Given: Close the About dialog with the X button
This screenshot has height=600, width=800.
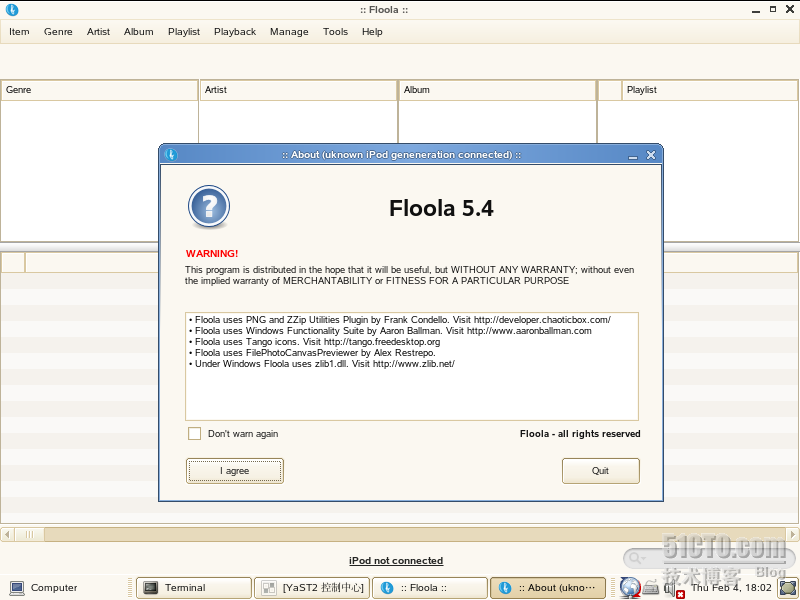Looking at the screenshot, I should tap(651, 155).
